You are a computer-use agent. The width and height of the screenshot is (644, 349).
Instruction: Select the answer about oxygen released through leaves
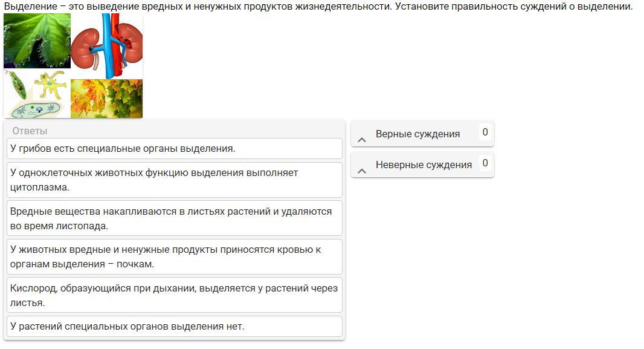tap(175, 295)
